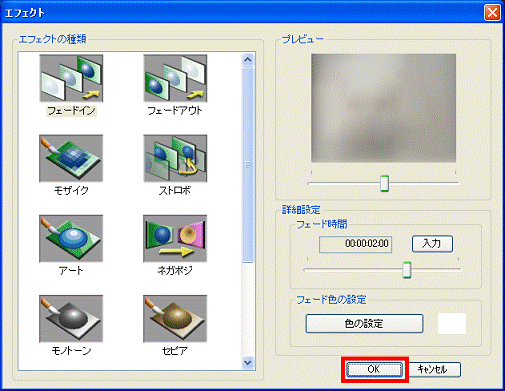
Task: Click the effect list scrollbar thumb
Action: point(248,165)
